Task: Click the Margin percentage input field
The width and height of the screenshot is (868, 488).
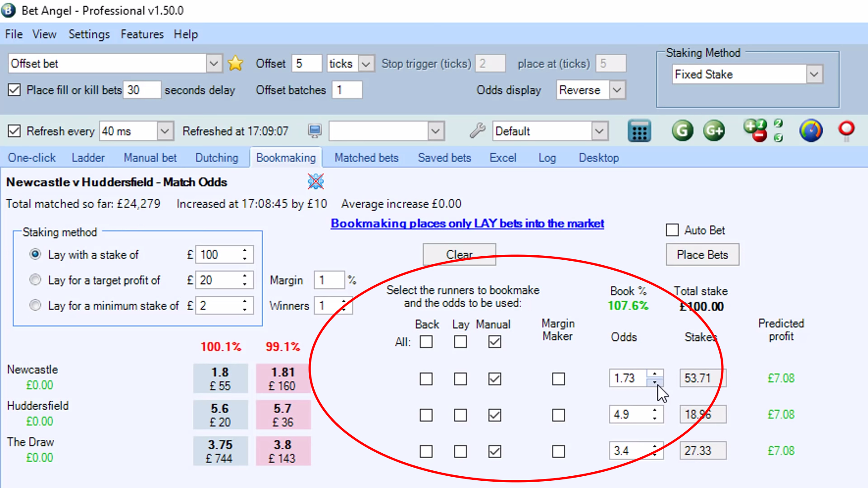Action: point(329,280)
